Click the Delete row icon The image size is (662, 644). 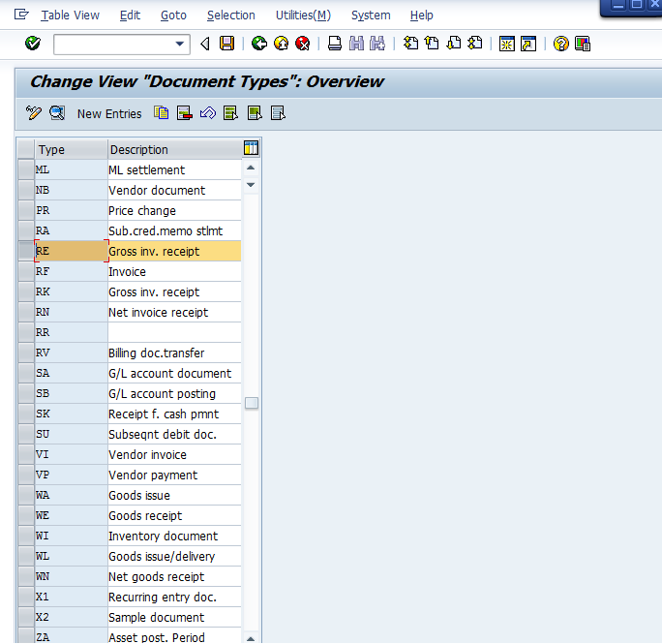click(x=185, y=113)
